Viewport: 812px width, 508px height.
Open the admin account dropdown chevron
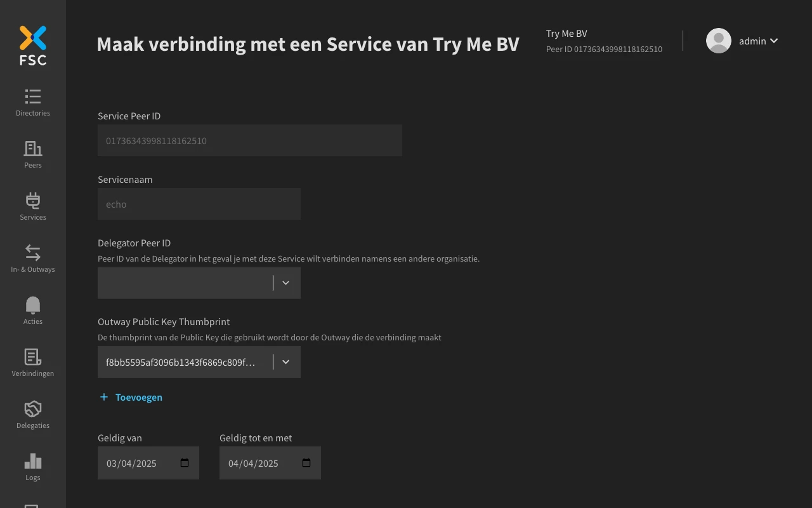pos(774,41)
